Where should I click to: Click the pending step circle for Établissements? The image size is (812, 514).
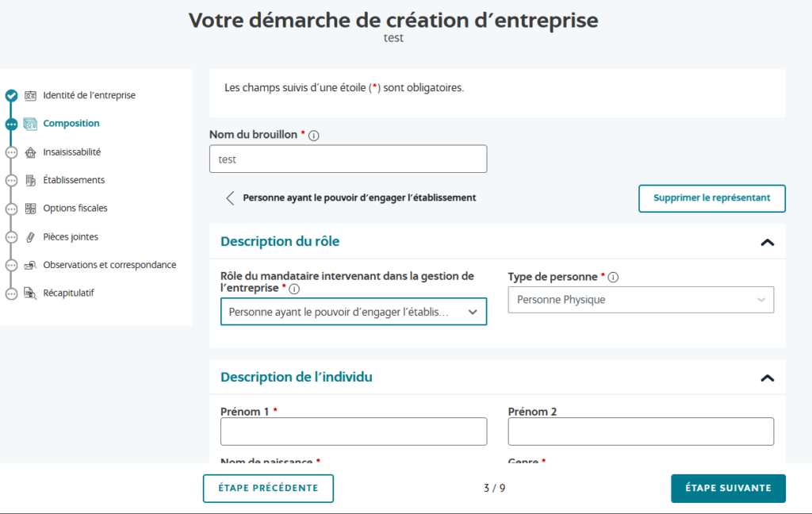[11, 180]
